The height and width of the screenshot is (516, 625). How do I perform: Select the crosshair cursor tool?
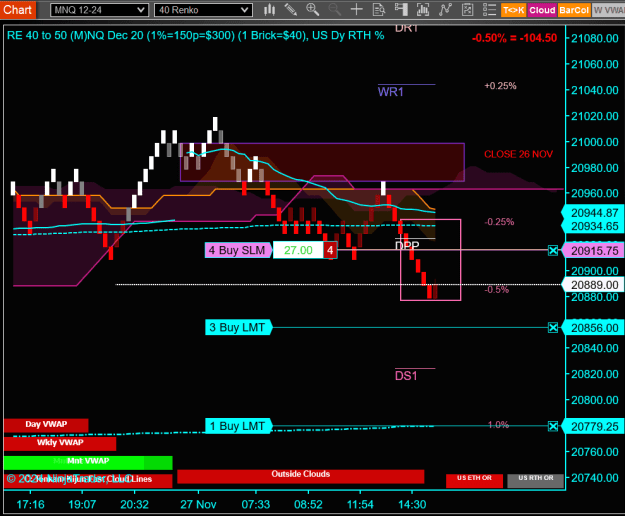356,10
